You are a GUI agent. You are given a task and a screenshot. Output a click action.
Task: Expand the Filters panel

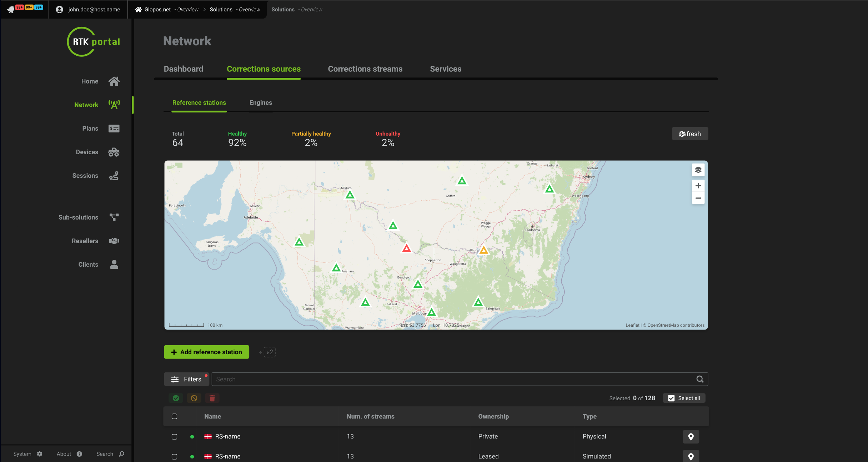click(x=186, y=379)
